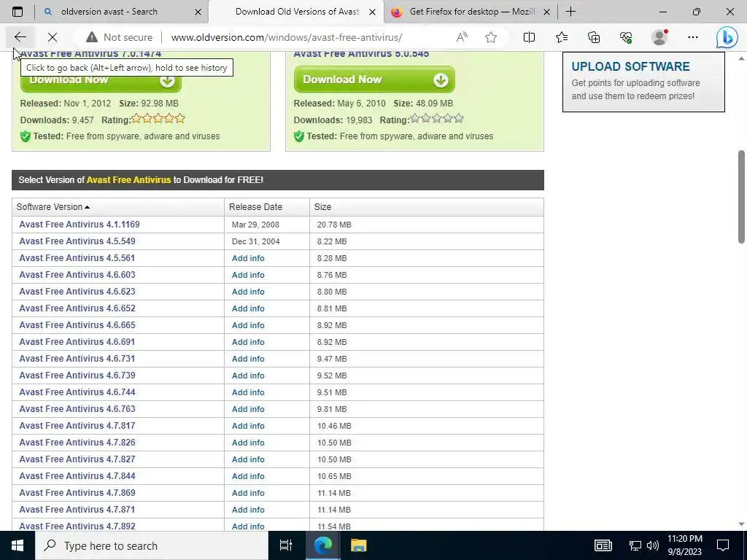Select Download Old Versions of Avast tab
The image size is (747, 560).
[x=297, y=12]
